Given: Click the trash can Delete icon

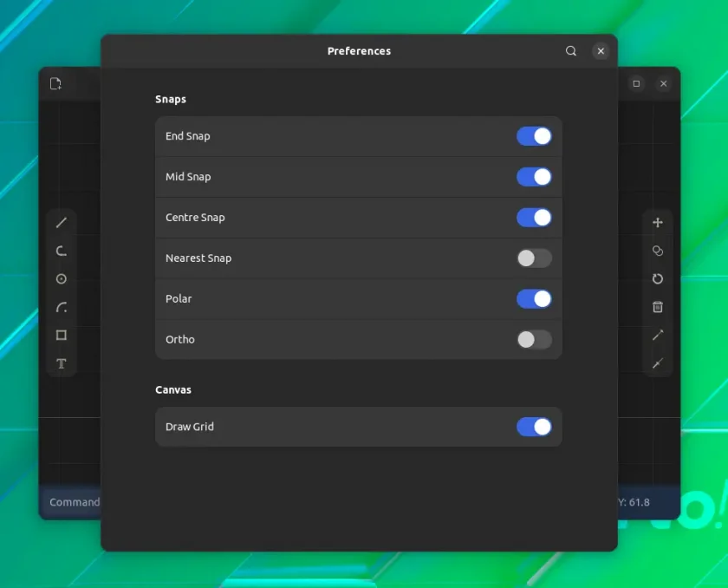Looking at the screenshot, I should coord(658,307).
